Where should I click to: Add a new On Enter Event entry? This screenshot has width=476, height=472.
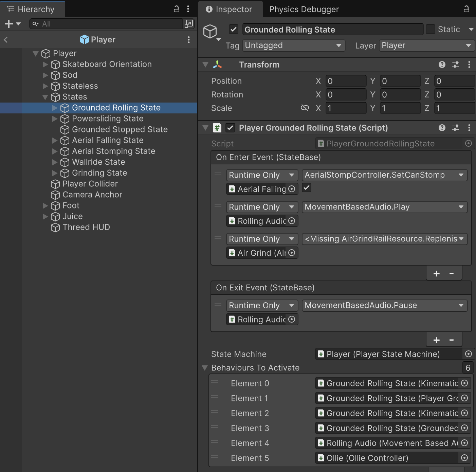tap(437, 273)
